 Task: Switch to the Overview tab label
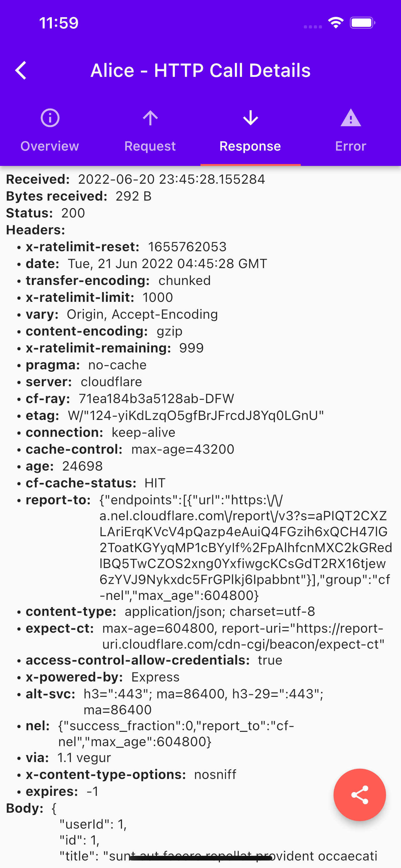(x=50, y=146)
